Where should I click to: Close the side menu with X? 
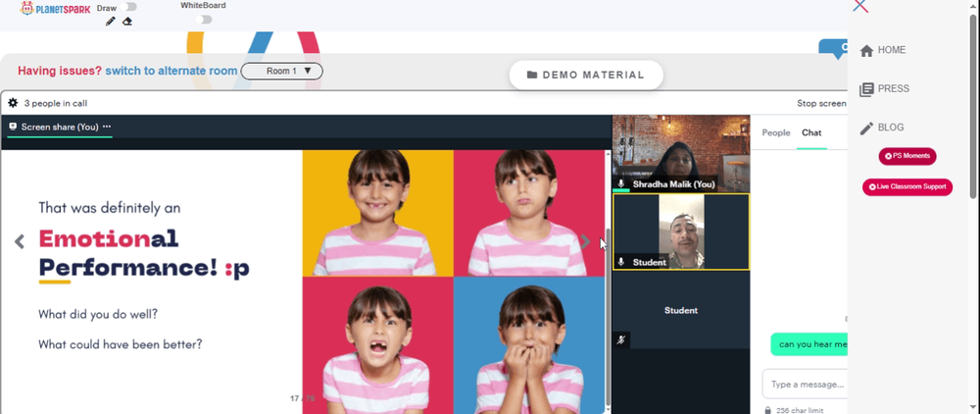coord(860,6)
